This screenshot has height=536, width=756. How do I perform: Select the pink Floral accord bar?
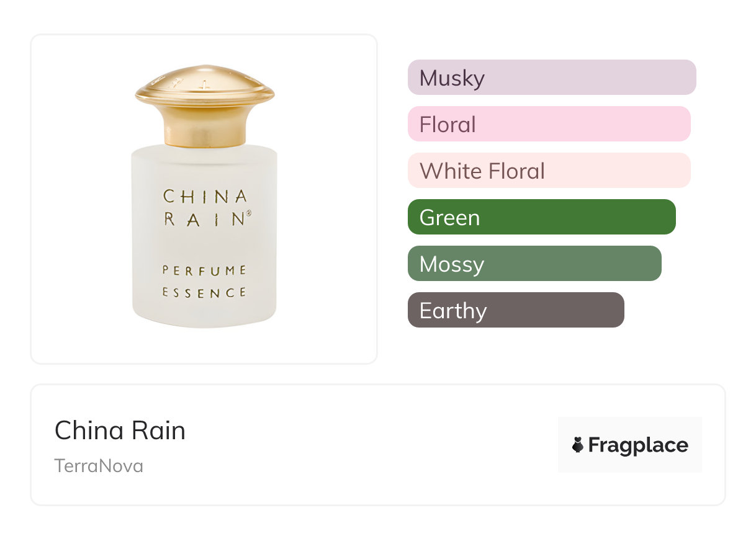(549, 124)
